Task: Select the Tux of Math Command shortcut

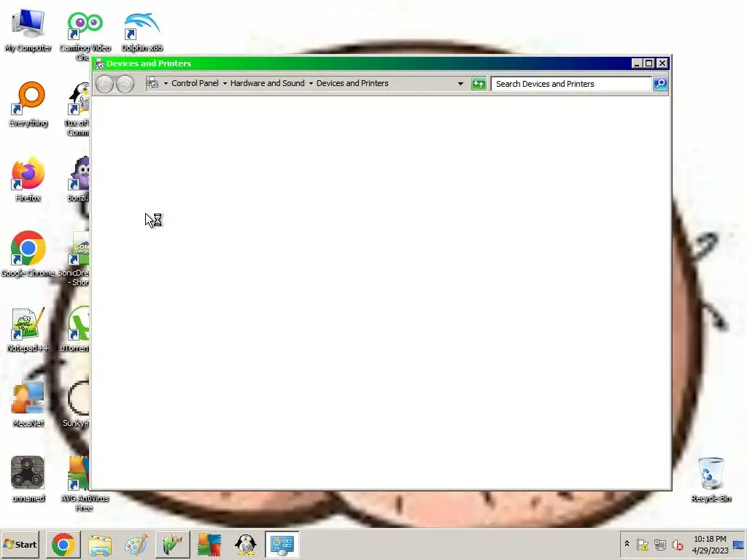Action: (79, 109)
